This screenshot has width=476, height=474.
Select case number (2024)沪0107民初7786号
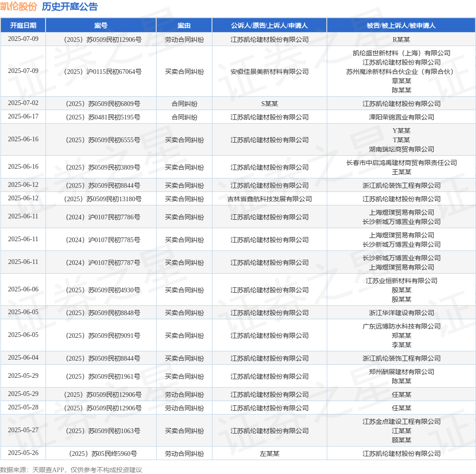point(103,217)
